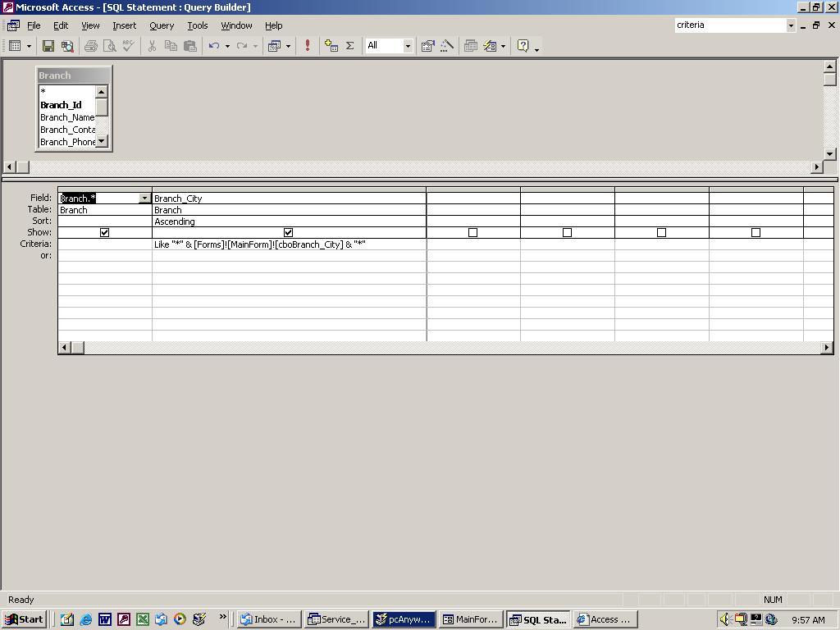Viewport: 840px width, 630px height.
Task: Open the Insert menu
Action: coord(125,25)
